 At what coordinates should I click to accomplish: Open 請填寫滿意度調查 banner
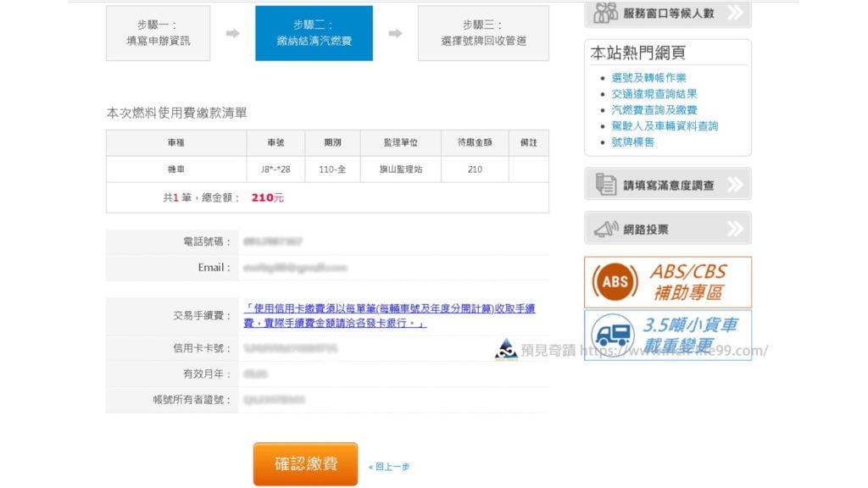click(x=668, y=184)
